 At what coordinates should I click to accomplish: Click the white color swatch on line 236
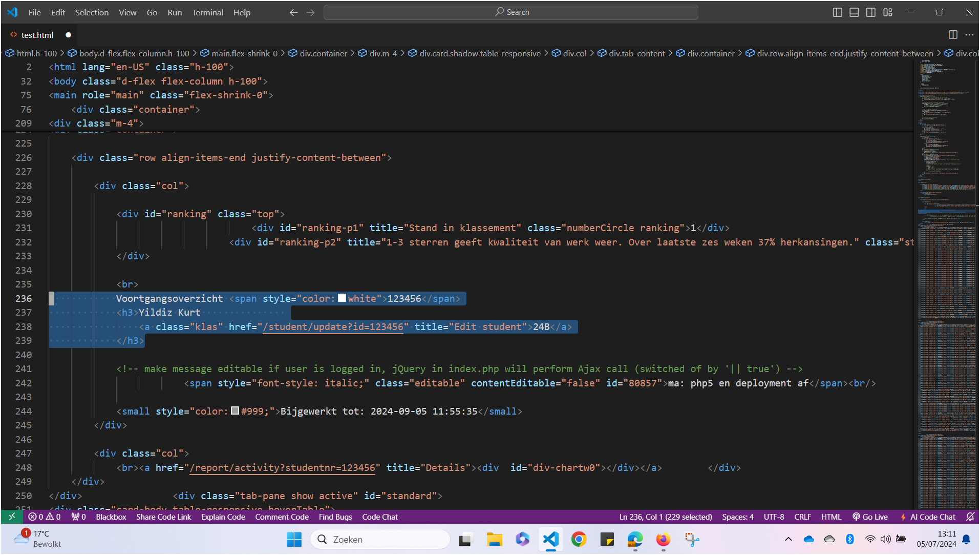pyautogui.click(x=342, y=298)
